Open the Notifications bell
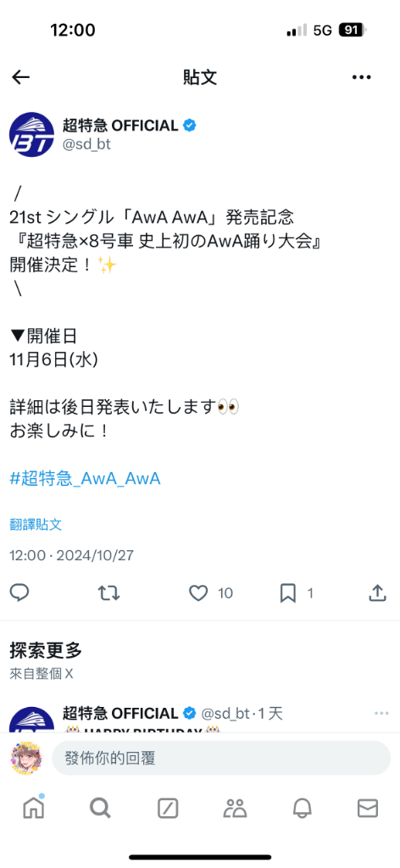 [x=302, y=809]
